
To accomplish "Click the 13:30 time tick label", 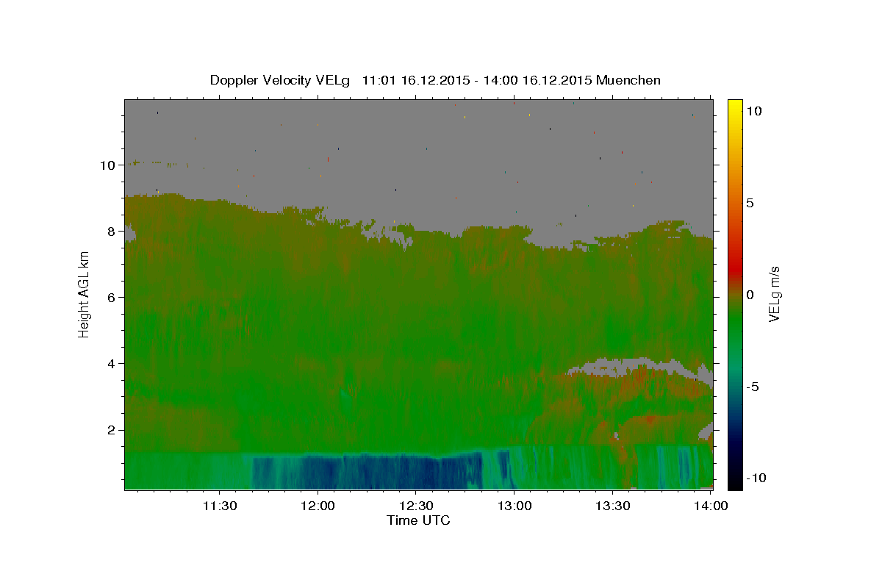I will click(613, 506).
